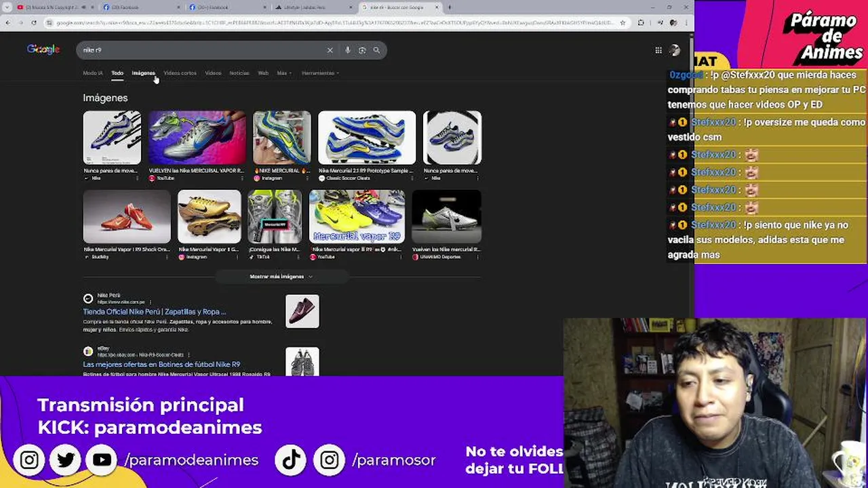Open the Google account avatar
The height and width of the screenshot is (488, 868).
(675, 50)
